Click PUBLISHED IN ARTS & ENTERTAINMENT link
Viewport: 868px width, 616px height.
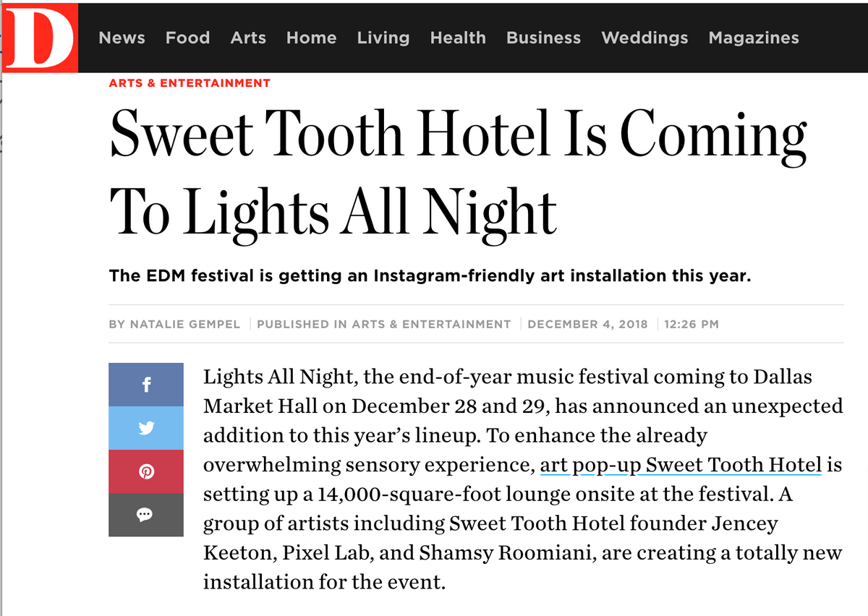pos(383,324)
